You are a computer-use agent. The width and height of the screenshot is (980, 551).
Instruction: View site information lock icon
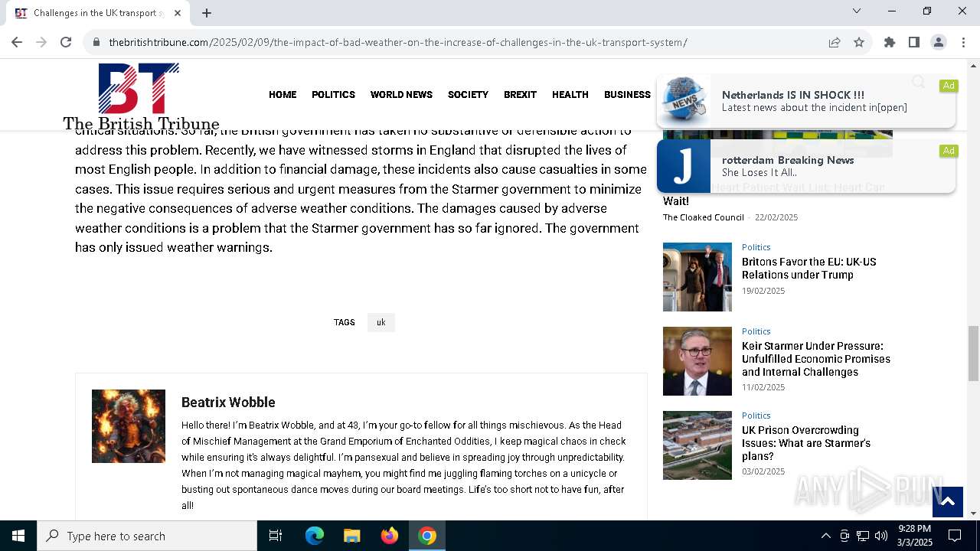coord(96,42)
